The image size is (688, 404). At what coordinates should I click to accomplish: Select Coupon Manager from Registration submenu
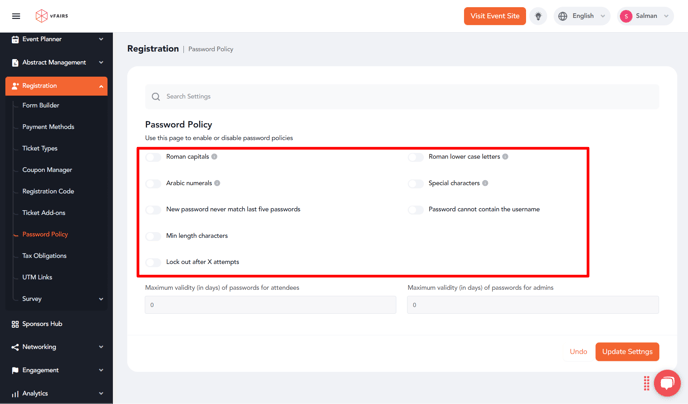[47, 170]
